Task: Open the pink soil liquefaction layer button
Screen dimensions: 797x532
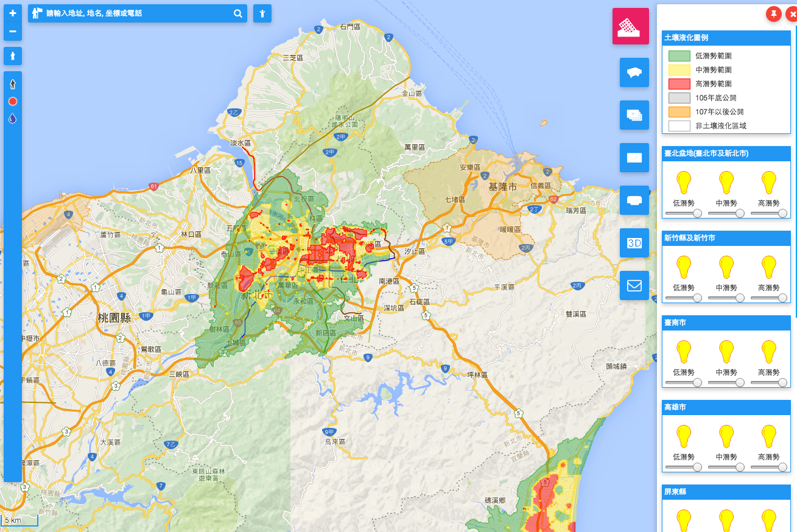Action: coord(631,27)
